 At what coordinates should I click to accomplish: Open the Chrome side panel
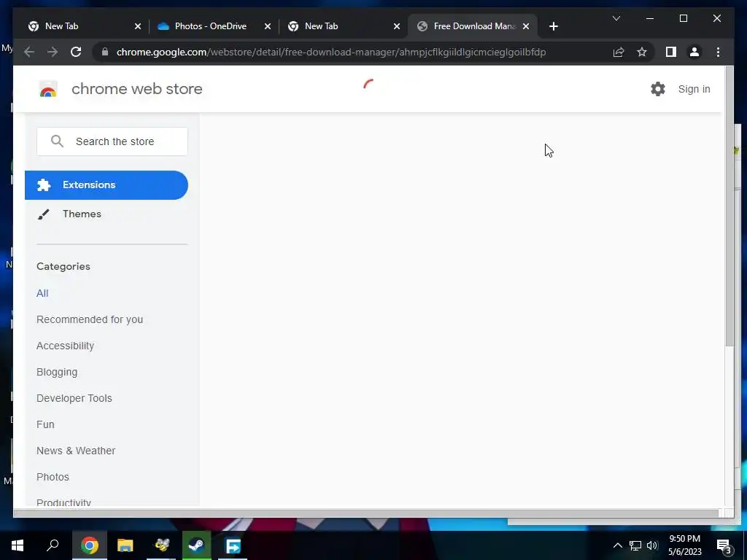tap(671, 52)
